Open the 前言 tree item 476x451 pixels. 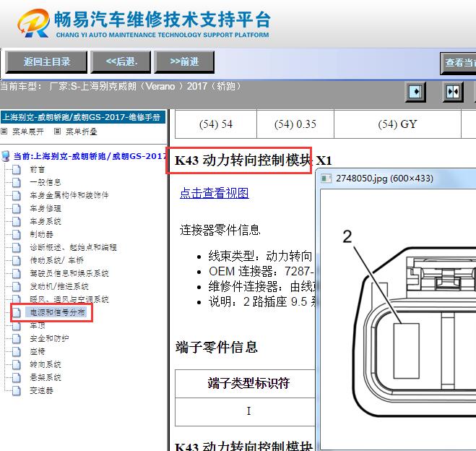pos(38,169)
